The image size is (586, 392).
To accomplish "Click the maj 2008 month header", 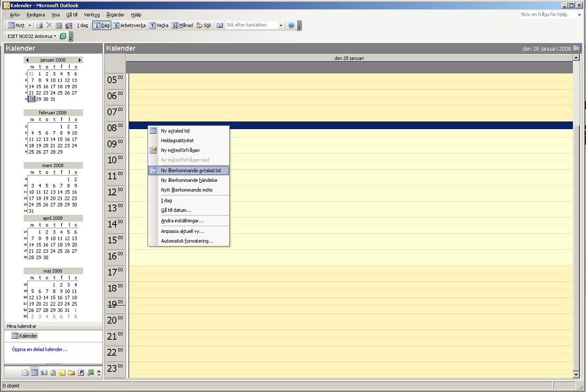I will point(53,270).
